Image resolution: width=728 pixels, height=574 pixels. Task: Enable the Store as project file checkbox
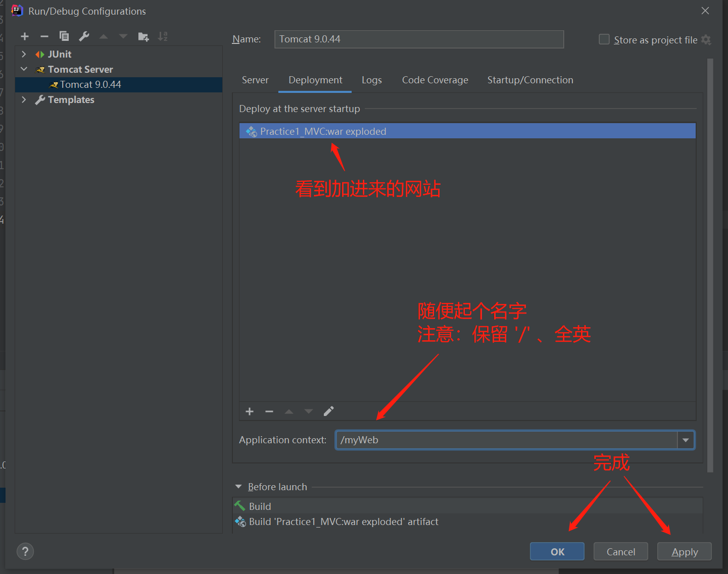(604, 39)
